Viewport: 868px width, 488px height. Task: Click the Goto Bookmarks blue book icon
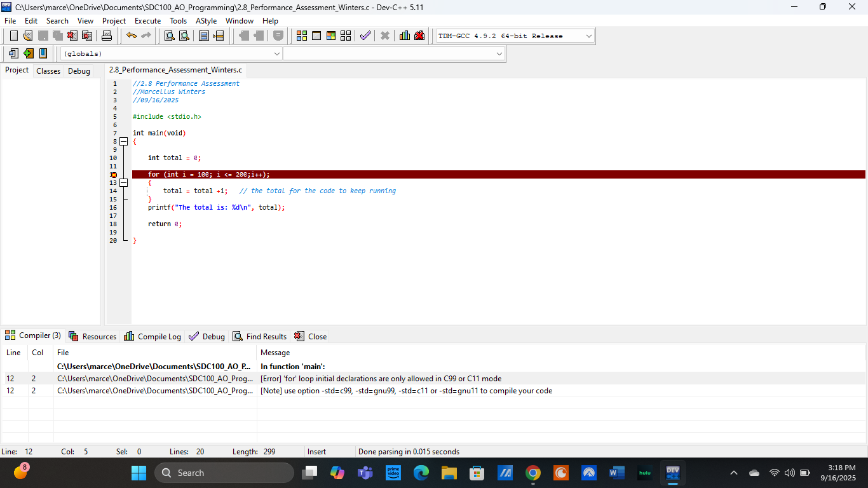pyautogui.click(x=43, y=53)
